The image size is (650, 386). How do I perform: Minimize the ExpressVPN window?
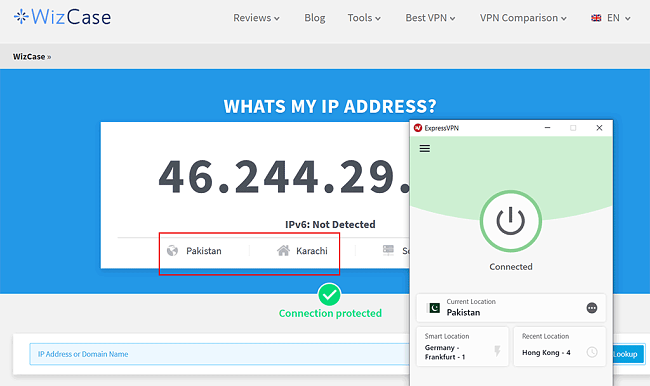547,128
